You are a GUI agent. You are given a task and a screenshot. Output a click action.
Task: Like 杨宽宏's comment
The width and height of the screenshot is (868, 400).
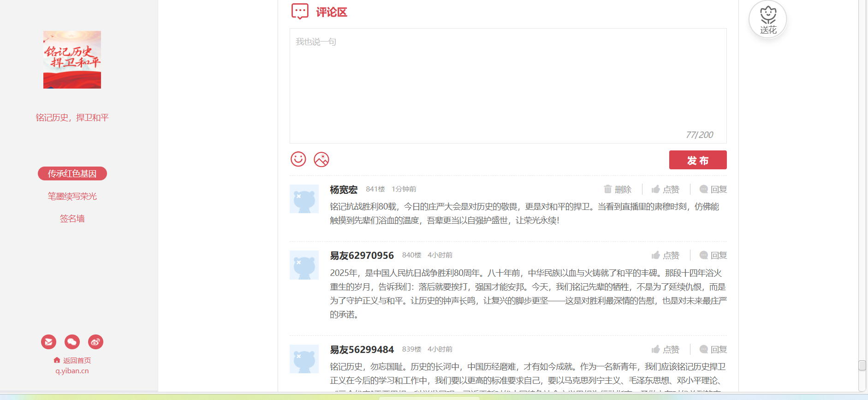click(666, 189)
